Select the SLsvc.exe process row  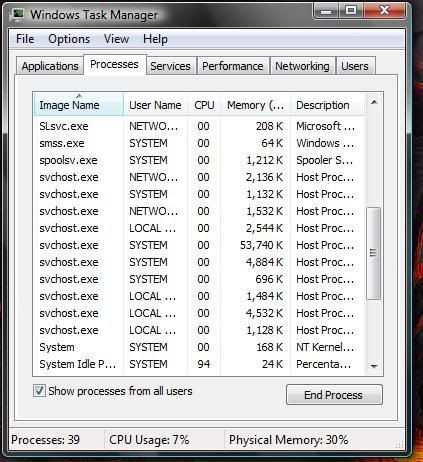click(199, 126)
